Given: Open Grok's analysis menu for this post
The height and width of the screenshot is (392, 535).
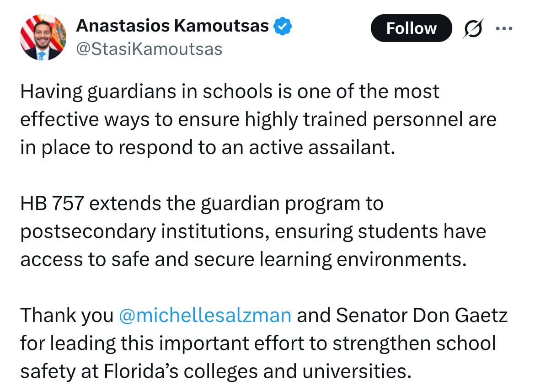Looking at the screenshot, I should [473, 28].
